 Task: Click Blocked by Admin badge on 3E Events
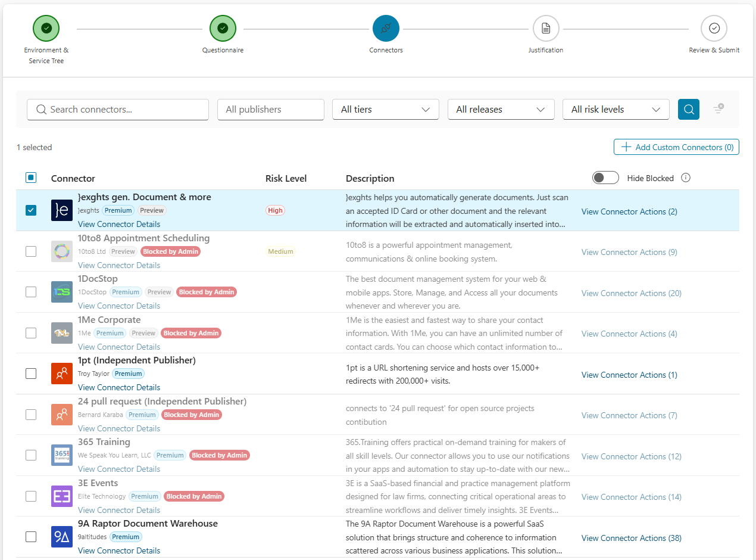click(x=194, y=496)
